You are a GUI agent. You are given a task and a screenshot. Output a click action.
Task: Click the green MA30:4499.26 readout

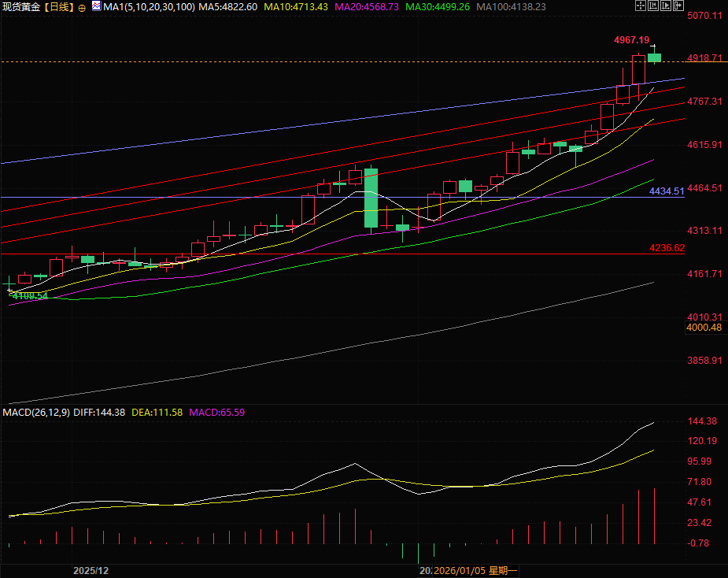(x=438, y=7)
